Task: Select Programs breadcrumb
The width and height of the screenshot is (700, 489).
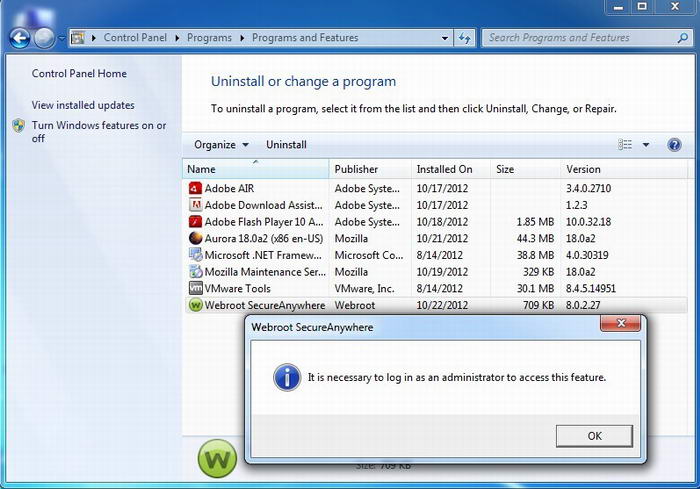Action: (x=209, y=38)
